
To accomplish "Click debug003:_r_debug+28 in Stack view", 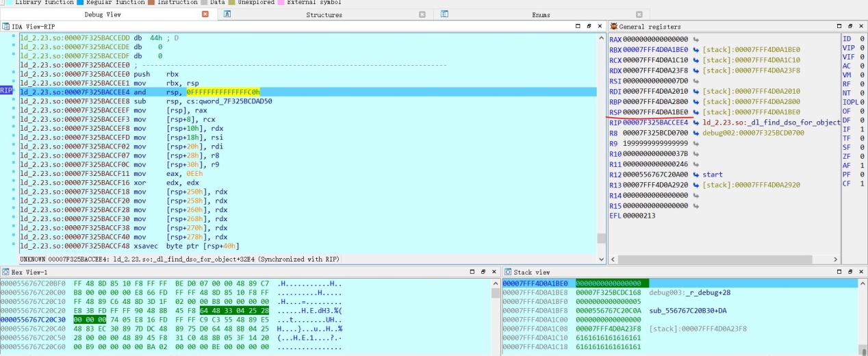I will (689, 292).
